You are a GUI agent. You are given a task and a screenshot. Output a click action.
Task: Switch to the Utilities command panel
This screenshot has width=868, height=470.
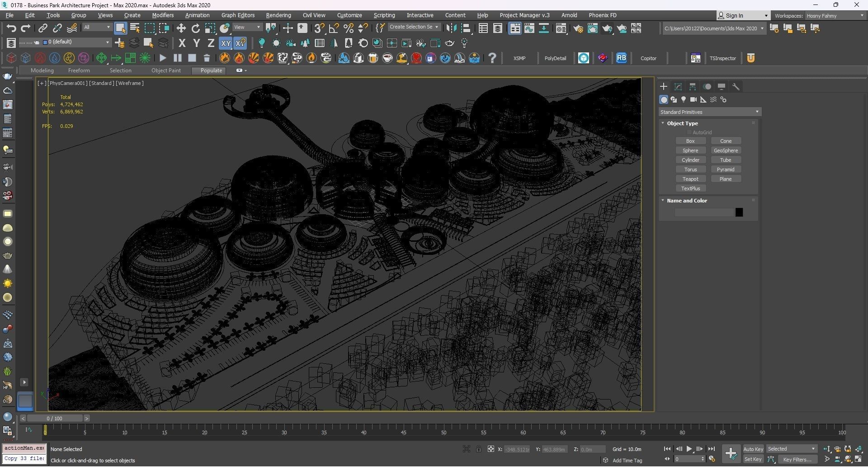coord(736,86)
